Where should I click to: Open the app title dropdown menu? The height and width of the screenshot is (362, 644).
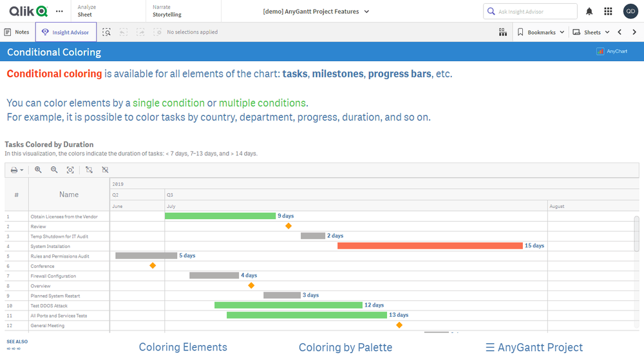316,12
